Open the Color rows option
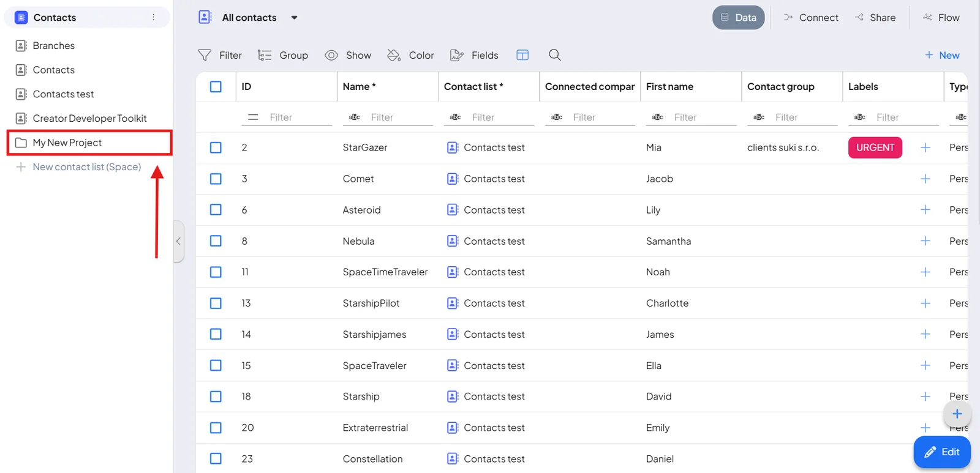This screenshot has width=980, height=473. (410, 55)
